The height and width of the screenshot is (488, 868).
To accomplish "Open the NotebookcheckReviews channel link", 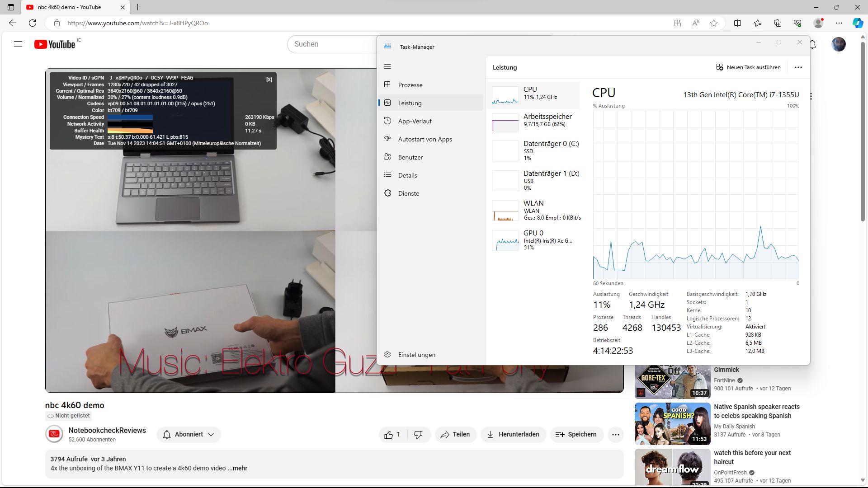I will click(x=107, y=431).
